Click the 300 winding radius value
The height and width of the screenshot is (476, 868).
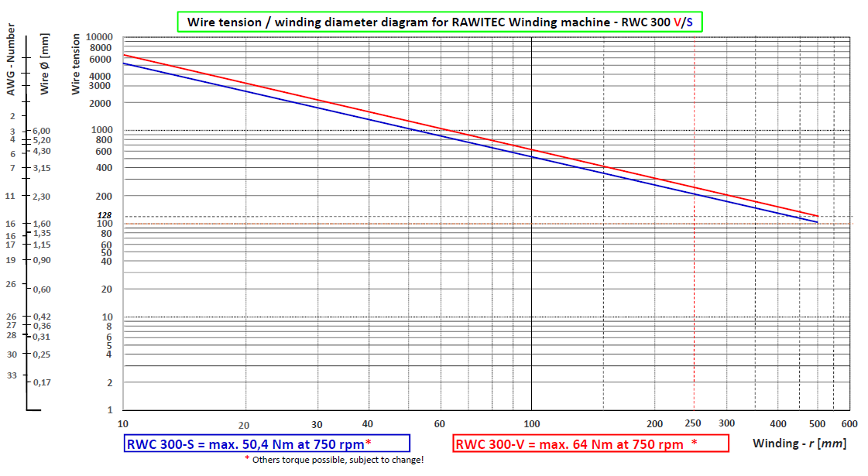(727, 423)
